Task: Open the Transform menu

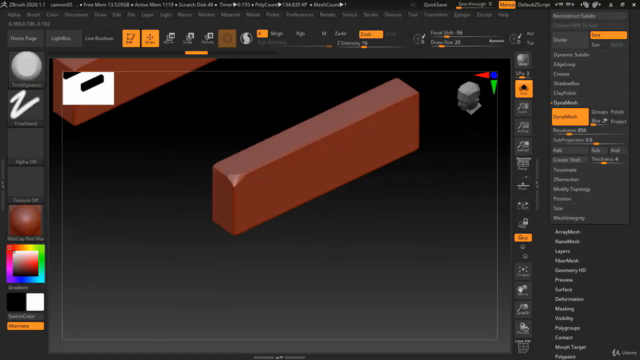Action: (436, 15)
